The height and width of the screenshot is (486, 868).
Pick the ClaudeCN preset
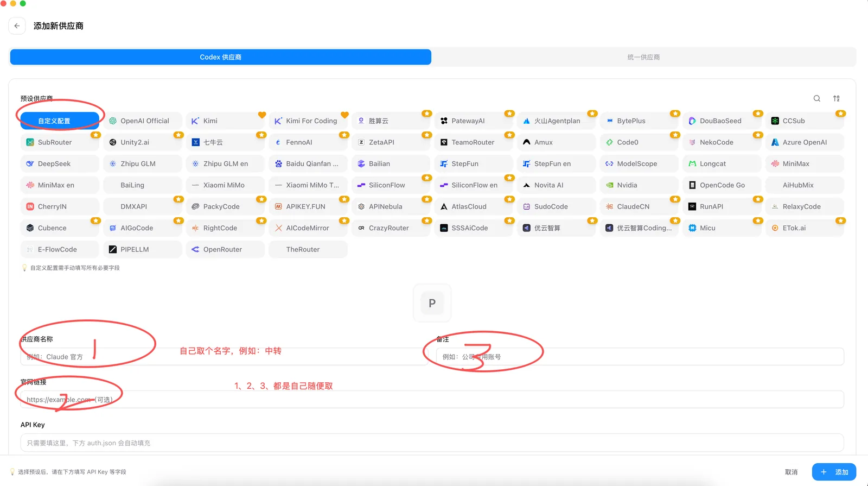(x=639, y=207)
